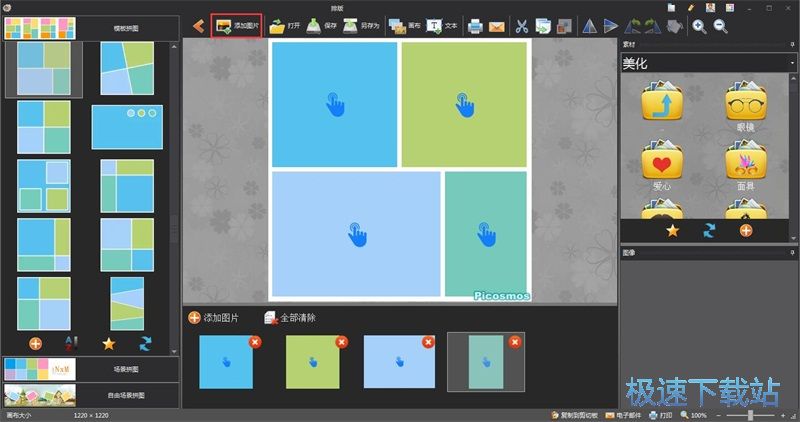Open the 眼镜 glasses folder
The image size is (800, 422).
pos(745,106)
